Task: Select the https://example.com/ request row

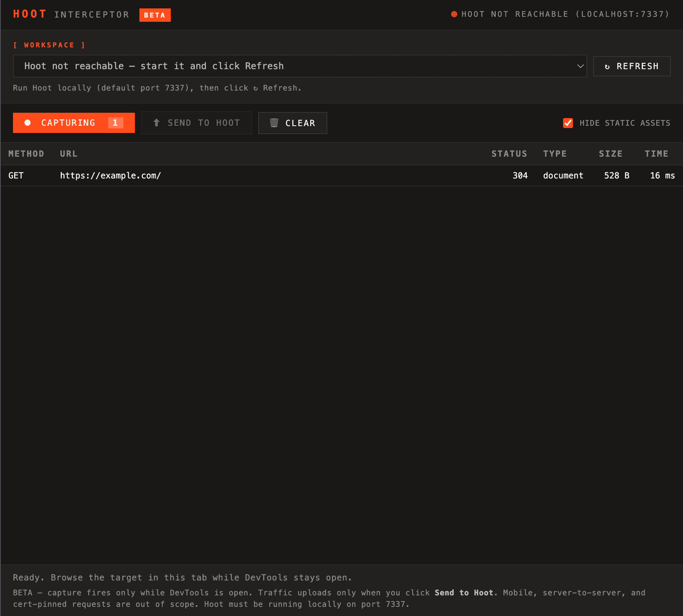Action: pyautogui.click(x=341, y=176)
